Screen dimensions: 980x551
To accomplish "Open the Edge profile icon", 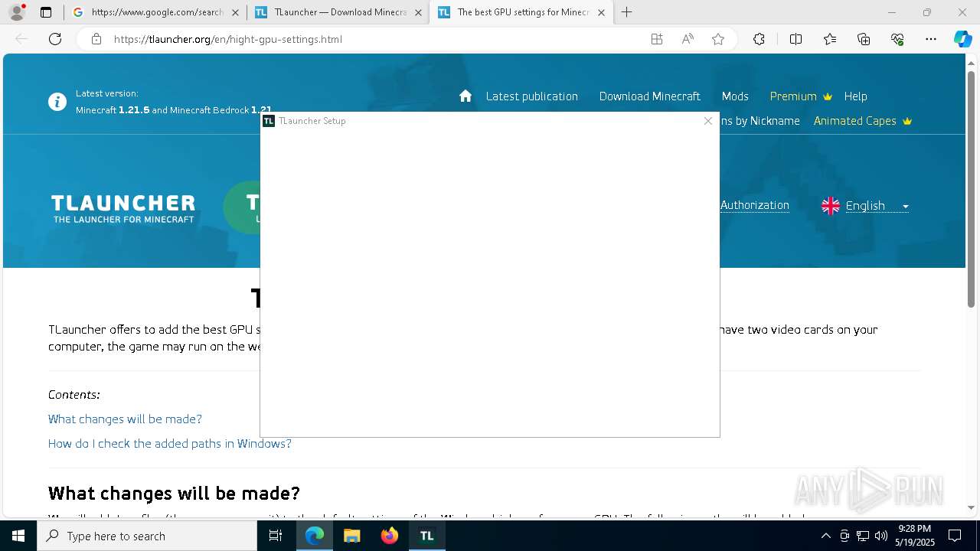I will coord(17,12).
